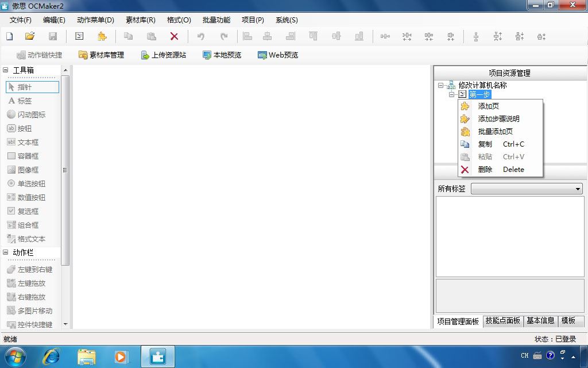Open Internet Explorer from the taskbar
588x368 pixels.
[x=51, y=356]
